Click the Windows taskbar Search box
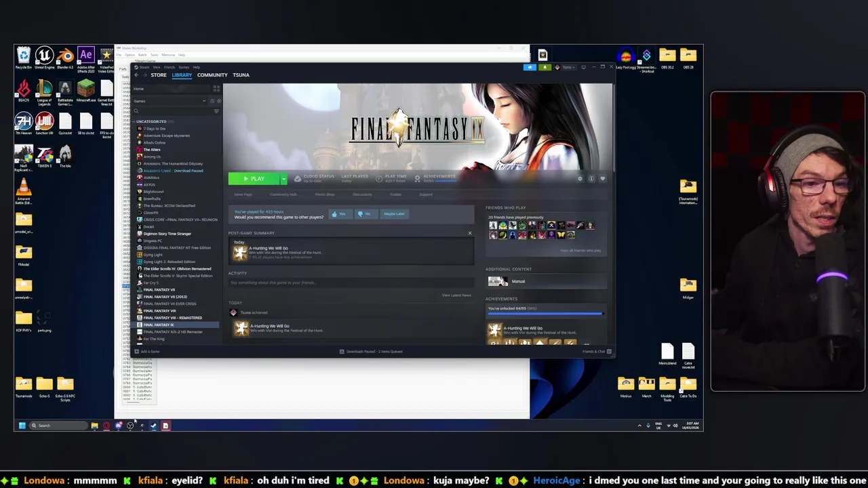 58,426
